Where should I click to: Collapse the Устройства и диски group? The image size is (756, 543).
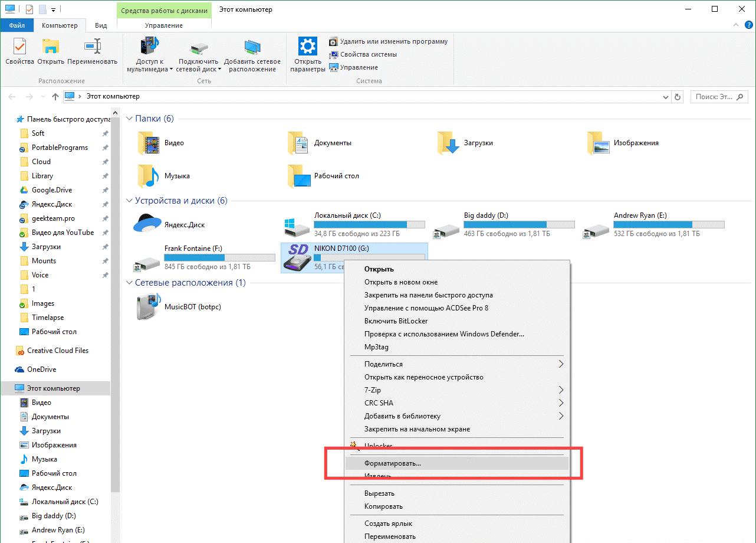click(130, 201)
